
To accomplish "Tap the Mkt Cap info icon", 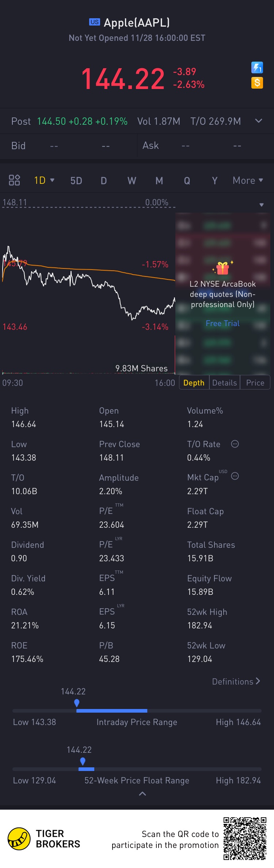I will tap(235, 476).
